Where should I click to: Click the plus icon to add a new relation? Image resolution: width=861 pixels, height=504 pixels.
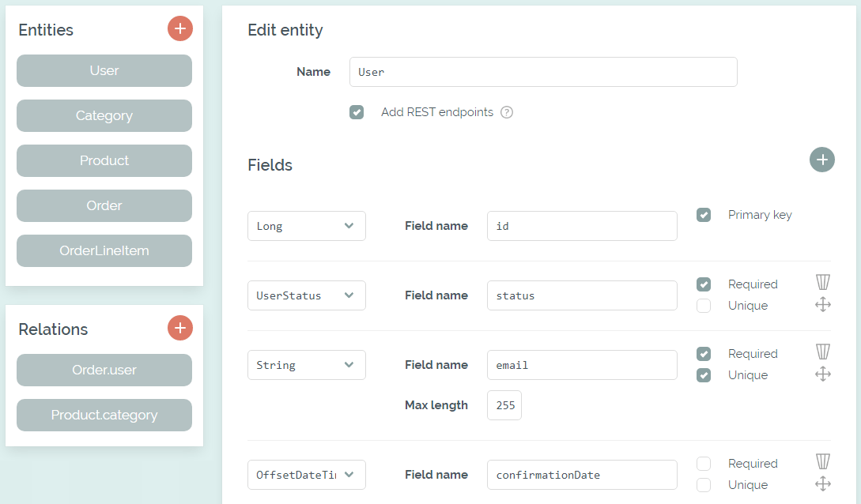tap(180, 328)
